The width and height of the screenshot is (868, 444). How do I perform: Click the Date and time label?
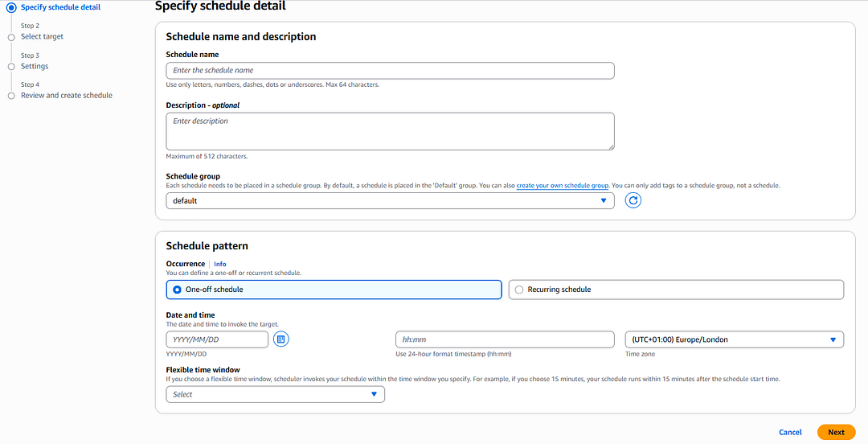pyautogui.click(x=190, y=314)
